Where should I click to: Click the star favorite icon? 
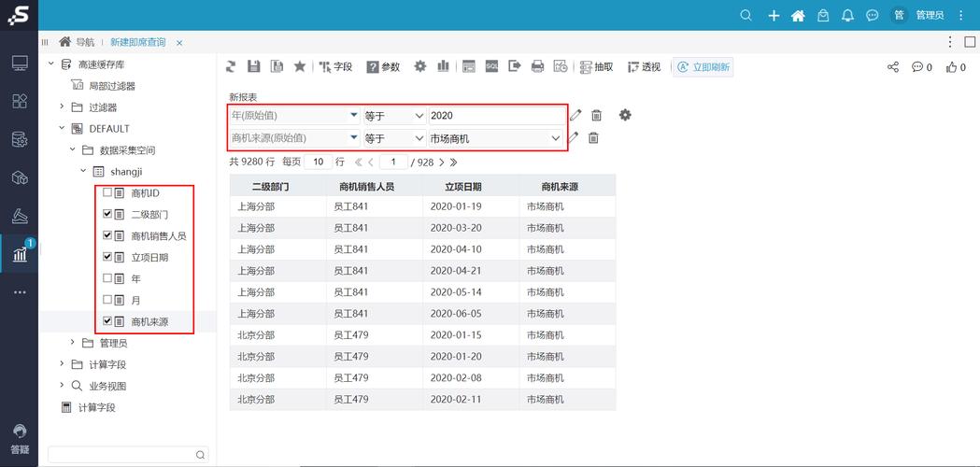[299, 66]
